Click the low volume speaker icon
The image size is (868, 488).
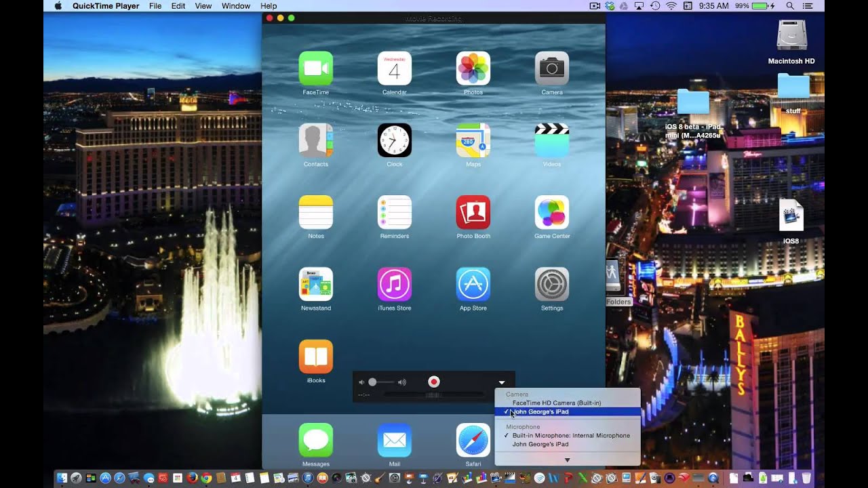[361, 382]
